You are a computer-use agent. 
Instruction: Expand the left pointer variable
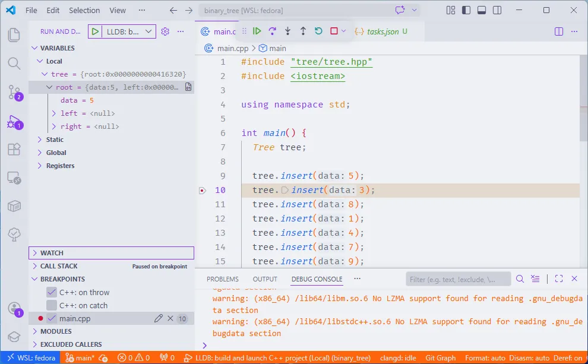click(53, 113)
